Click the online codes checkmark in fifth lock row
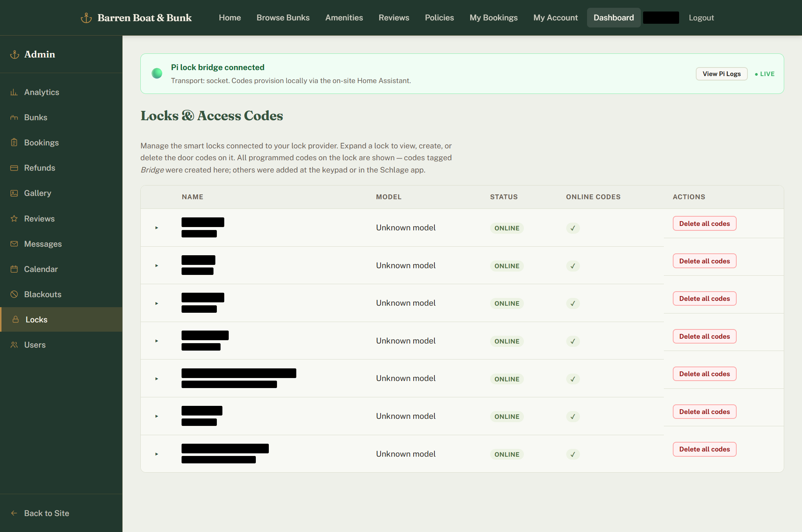The width and height of the screenshot is (802, 532). 573,379
